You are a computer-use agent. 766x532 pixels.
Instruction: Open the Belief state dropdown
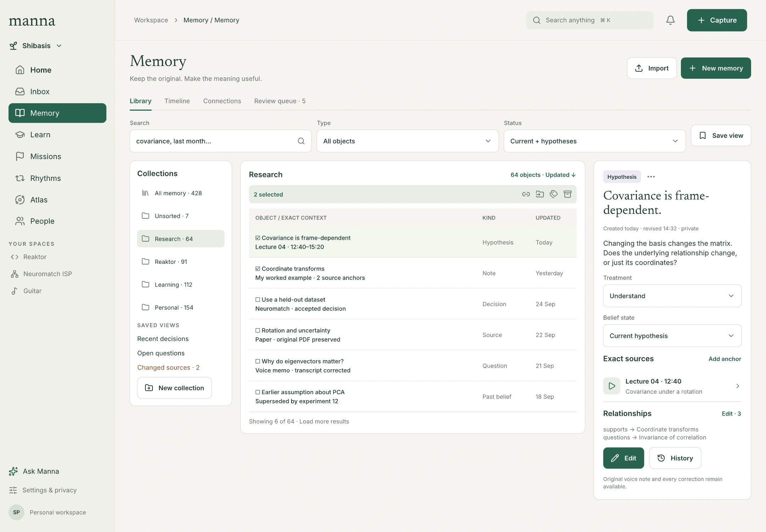[x=672, y=336]
